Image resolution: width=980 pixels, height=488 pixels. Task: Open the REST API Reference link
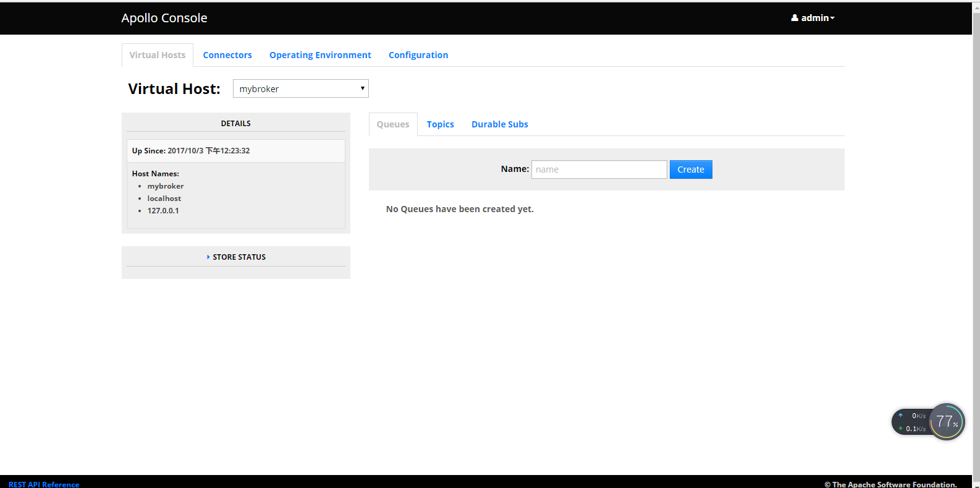(44, 484)
